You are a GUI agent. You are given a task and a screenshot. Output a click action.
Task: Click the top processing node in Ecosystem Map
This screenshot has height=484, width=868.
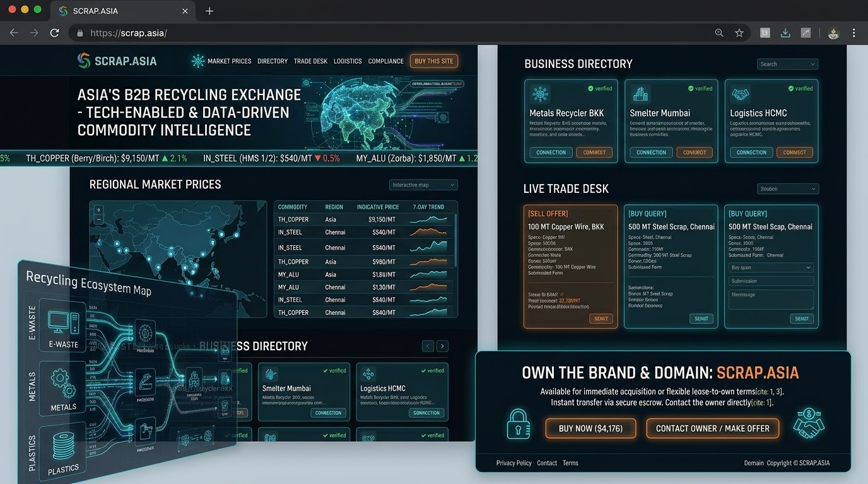coord(145,331)
